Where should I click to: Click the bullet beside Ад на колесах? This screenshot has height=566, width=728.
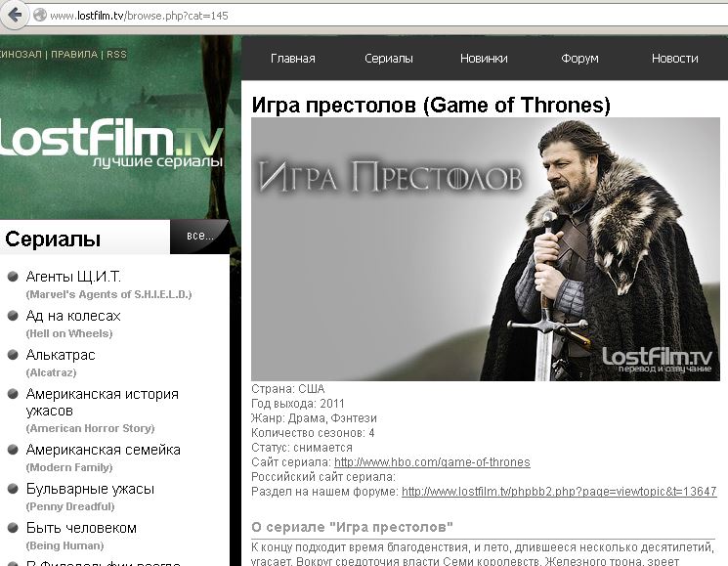[x=13, y=316]
